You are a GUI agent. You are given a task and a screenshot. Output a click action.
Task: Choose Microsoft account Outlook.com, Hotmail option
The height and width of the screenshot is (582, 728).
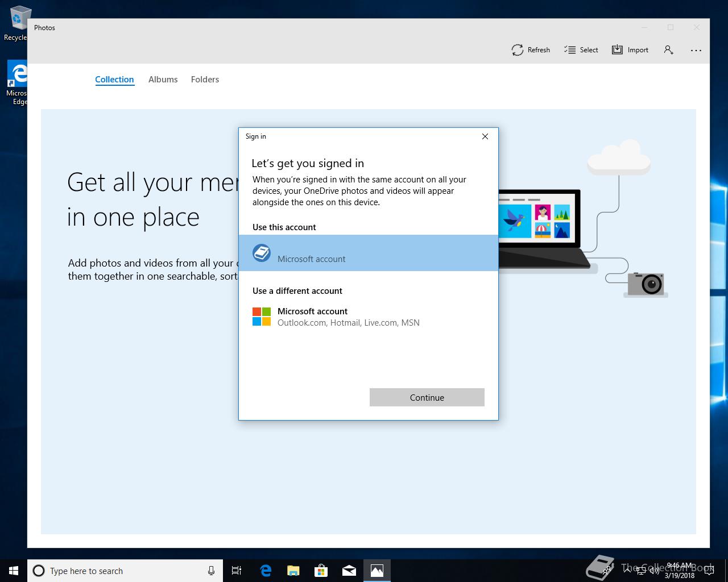tap(369, 317)
